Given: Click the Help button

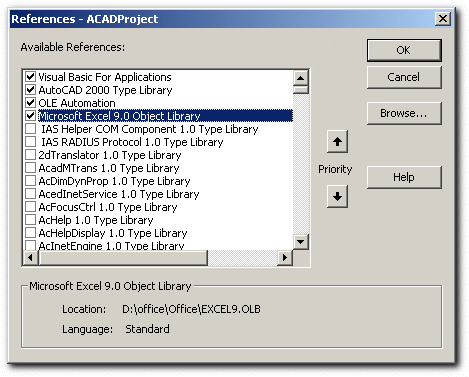Looking at the screenshot, I should pos(404,177).
